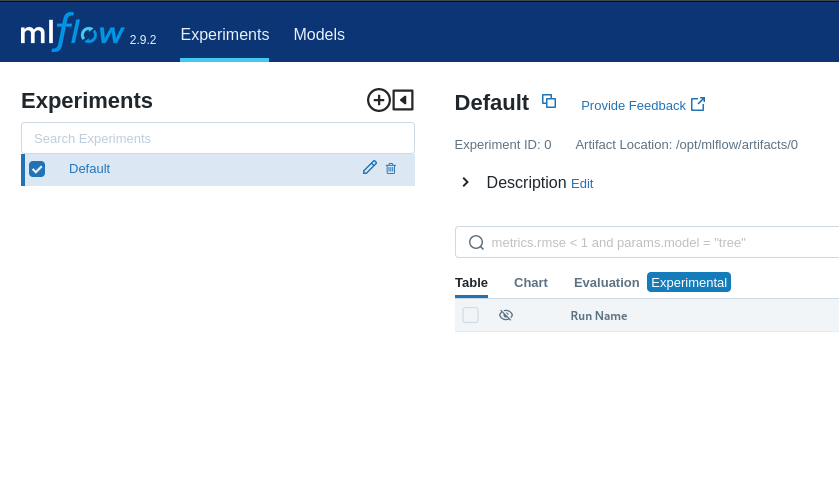Switch to the Chart view tab
Image resolution: width=839 pixels, height=480 pixels.
click(530, 283)
